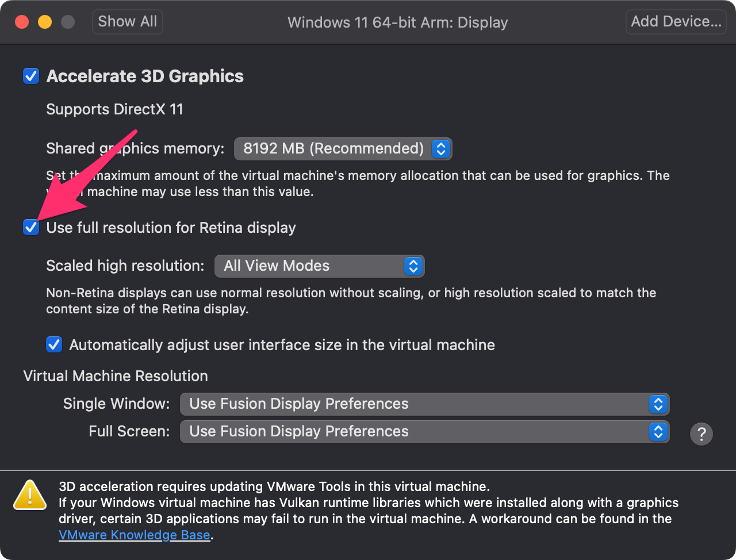Click the Full Screen: label
The image size is (736, 560).
[129, 431]
